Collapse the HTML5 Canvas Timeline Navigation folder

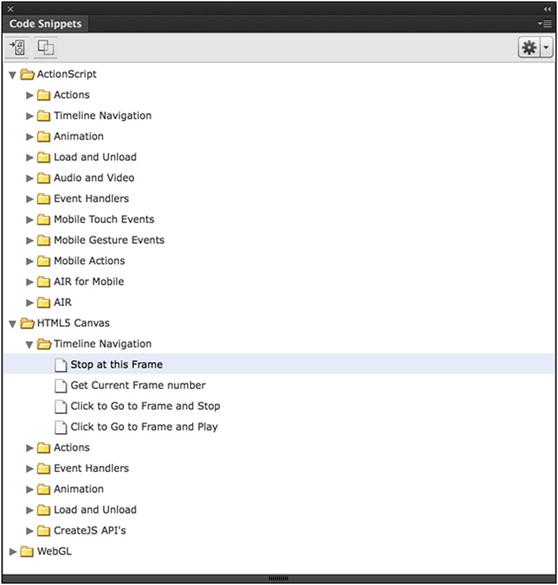click(x=29, y=344)
